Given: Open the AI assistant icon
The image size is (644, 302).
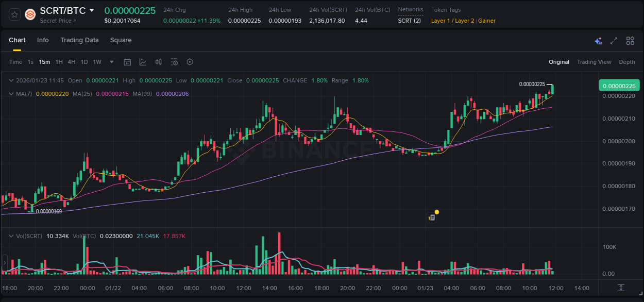Looking at the screenshot, I should 598,41.
